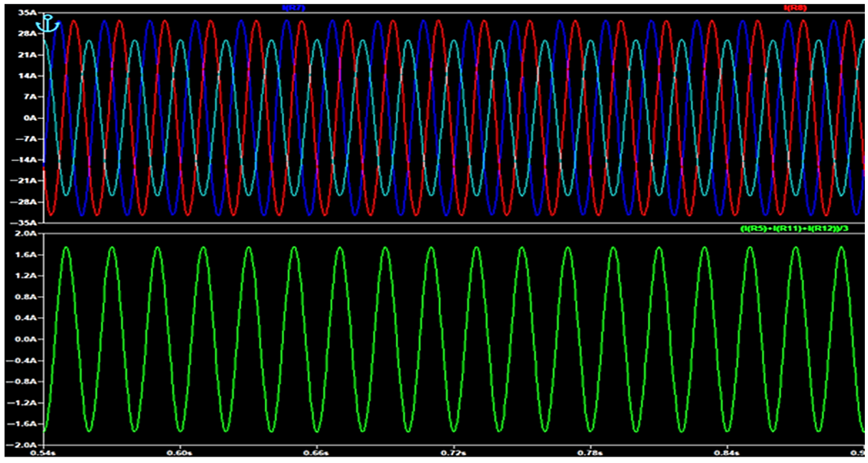Click the −21A vertical axis label
This screenshot has height=463, width=868.
pos(24,181)
